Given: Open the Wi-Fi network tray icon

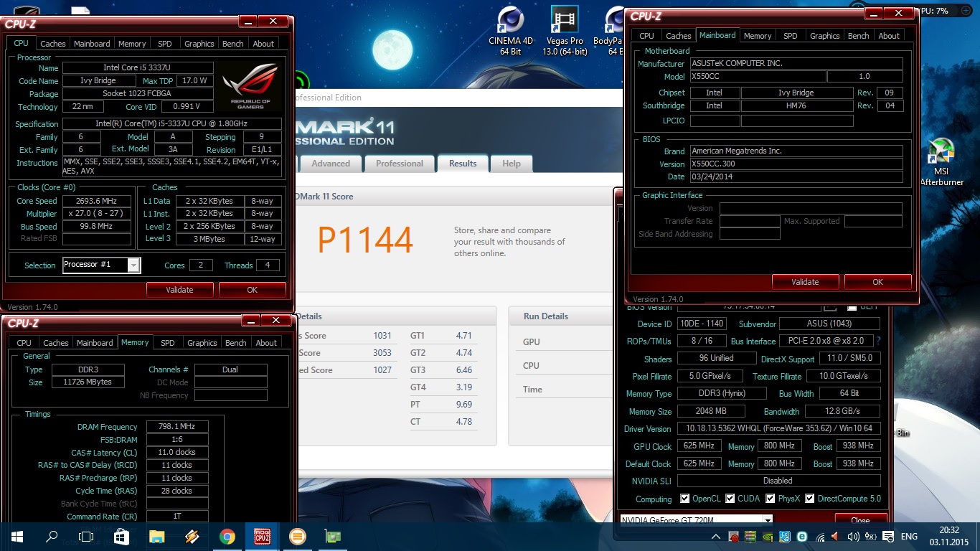Looking at the screenshot, I should tap(820, 537).
